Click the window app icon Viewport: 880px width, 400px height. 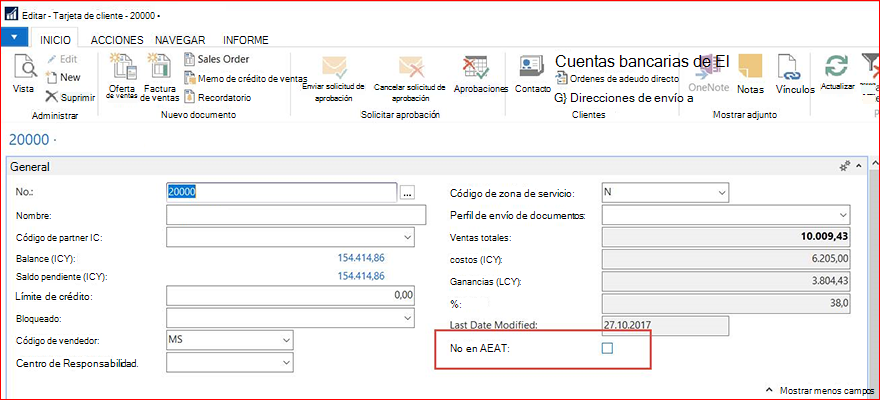[x=11, y=12]
